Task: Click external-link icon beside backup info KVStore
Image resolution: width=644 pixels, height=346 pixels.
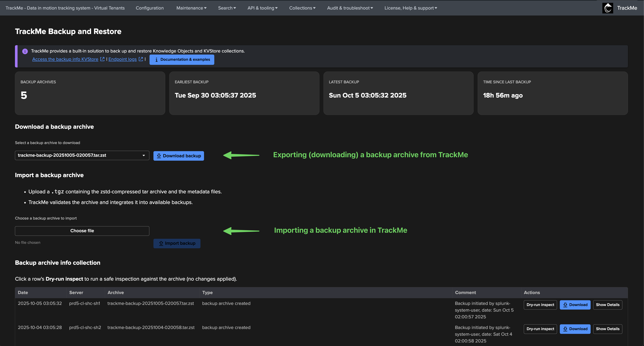Action: coord(102,59)
